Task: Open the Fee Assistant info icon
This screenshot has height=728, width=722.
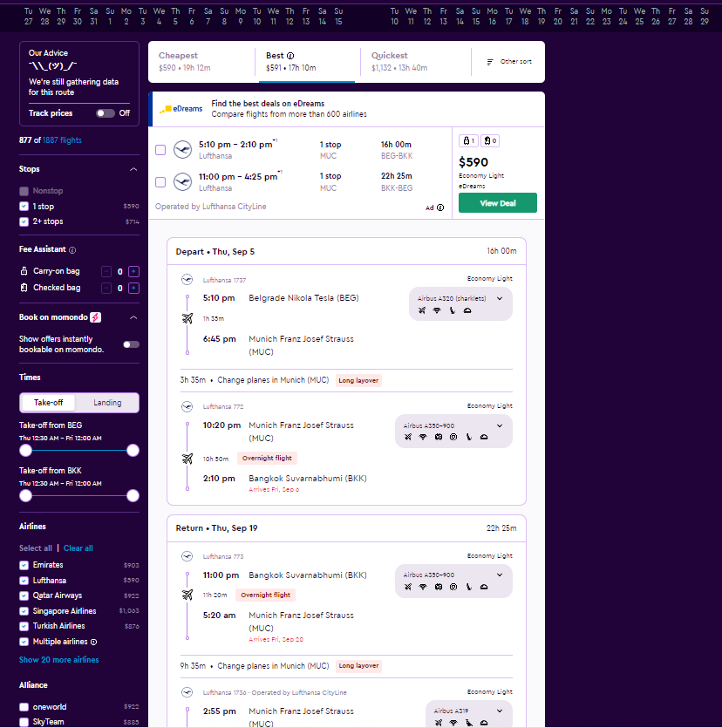Action: pyautogui.click(x=72, y=250)
